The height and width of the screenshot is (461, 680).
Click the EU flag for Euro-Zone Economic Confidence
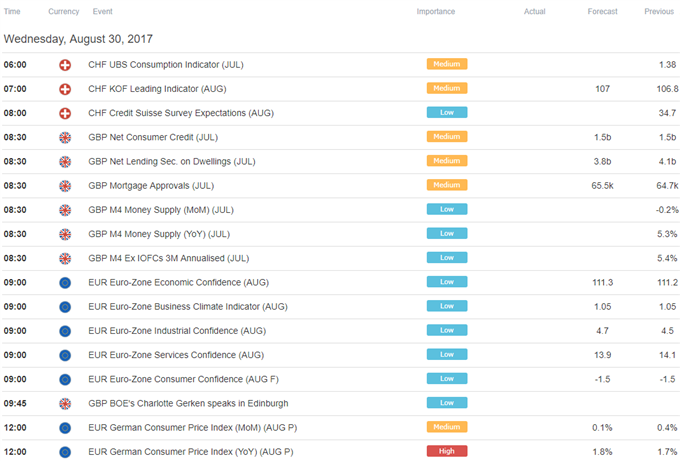click(x=65, y=283)
